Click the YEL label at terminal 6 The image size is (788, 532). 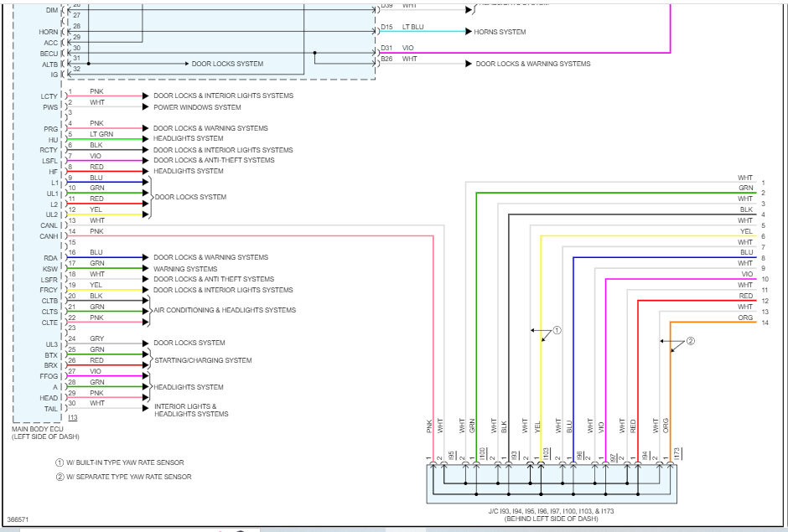(x=746, y=231)
